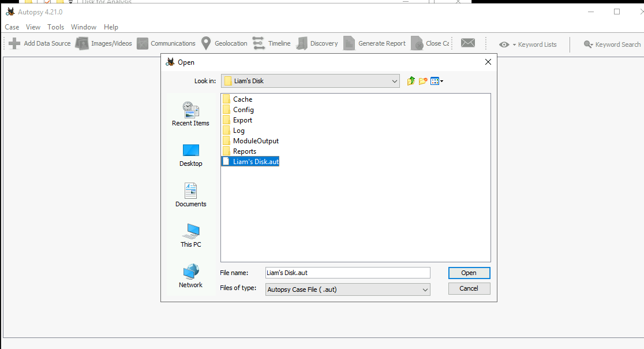Close the Open dialog
Image resolution: width=644 pixels, height=349 pixels.
coord(488,62)
